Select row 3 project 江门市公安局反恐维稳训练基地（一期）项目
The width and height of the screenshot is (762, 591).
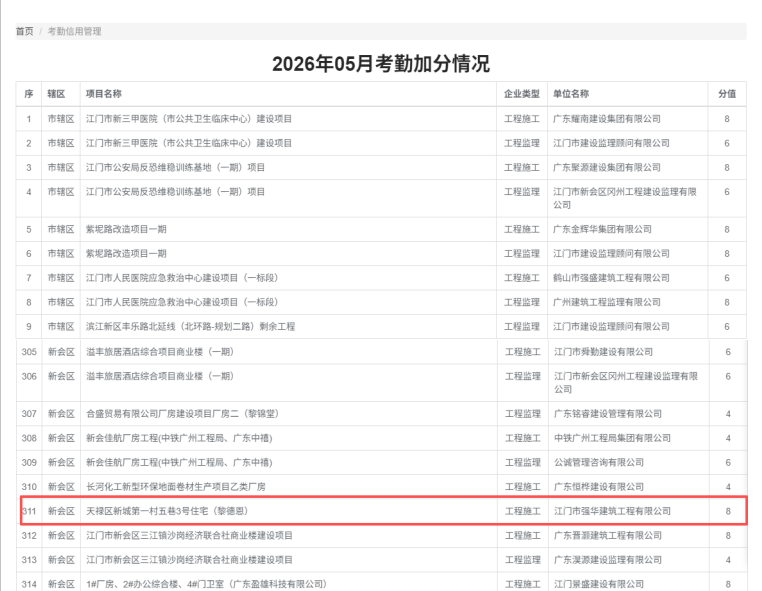(175, 167)
